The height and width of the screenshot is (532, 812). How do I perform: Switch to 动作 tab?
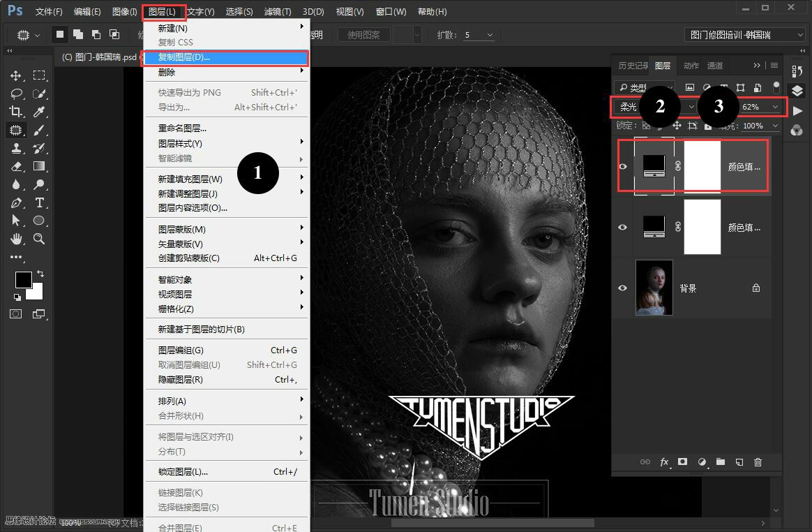coord(691,66)
